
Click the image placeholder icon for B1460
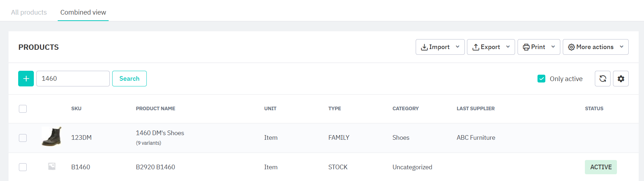[52, 166]
